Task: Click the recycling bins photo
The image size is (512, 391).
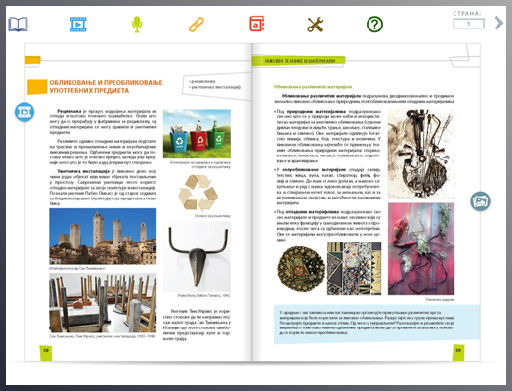Action: 197,134
